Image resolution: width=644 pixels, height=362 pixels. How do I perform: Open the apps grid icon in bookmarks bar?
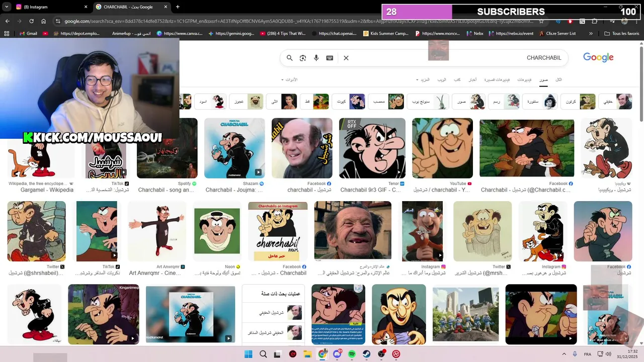7,34
